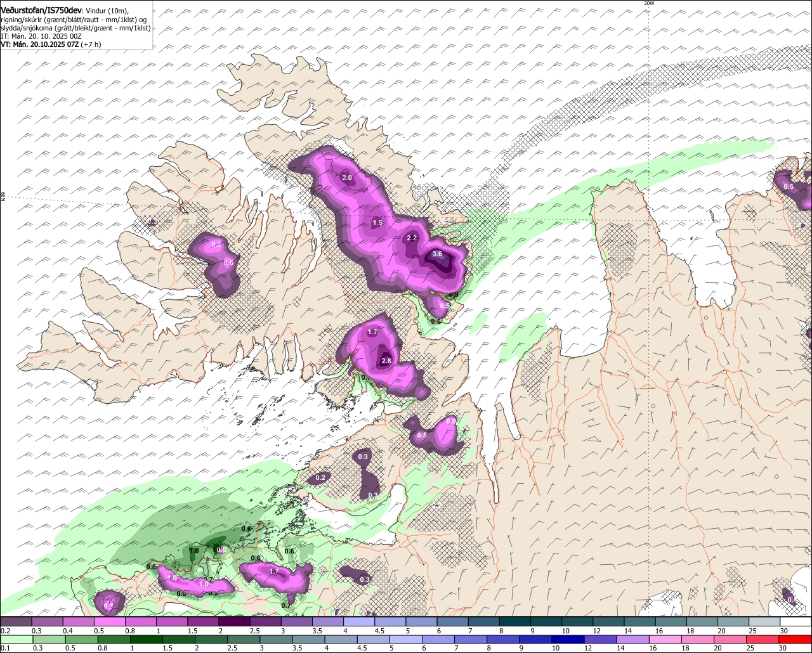Click the 2.8 snowfall value on map
Screen dimensions: 812x653
click(x=386, y=361)
